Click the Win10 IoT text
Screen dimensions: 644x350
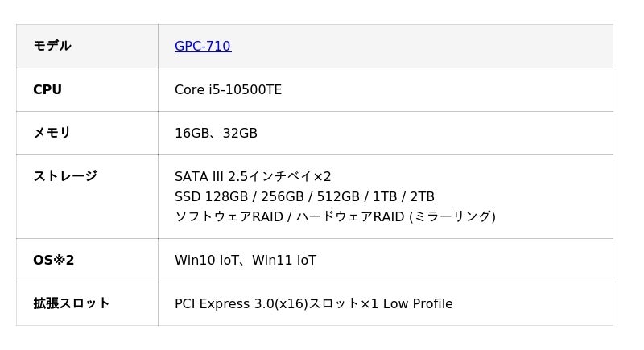pos(205,261)
